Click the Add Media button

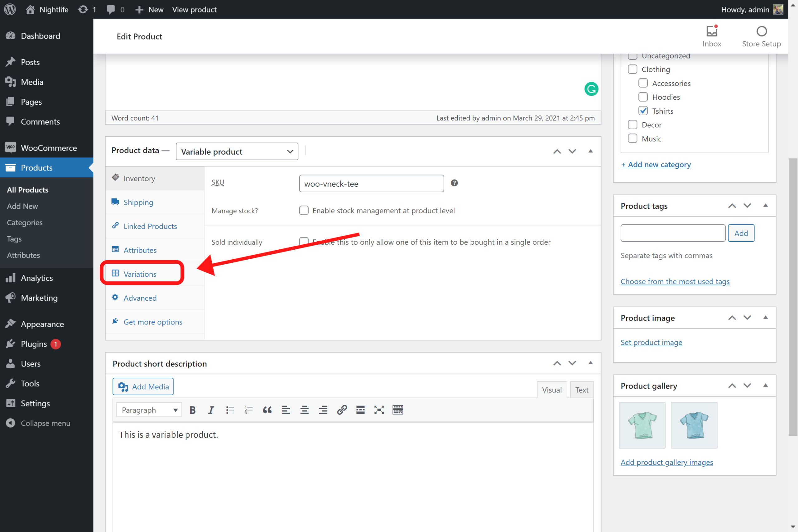pos(143,386)
